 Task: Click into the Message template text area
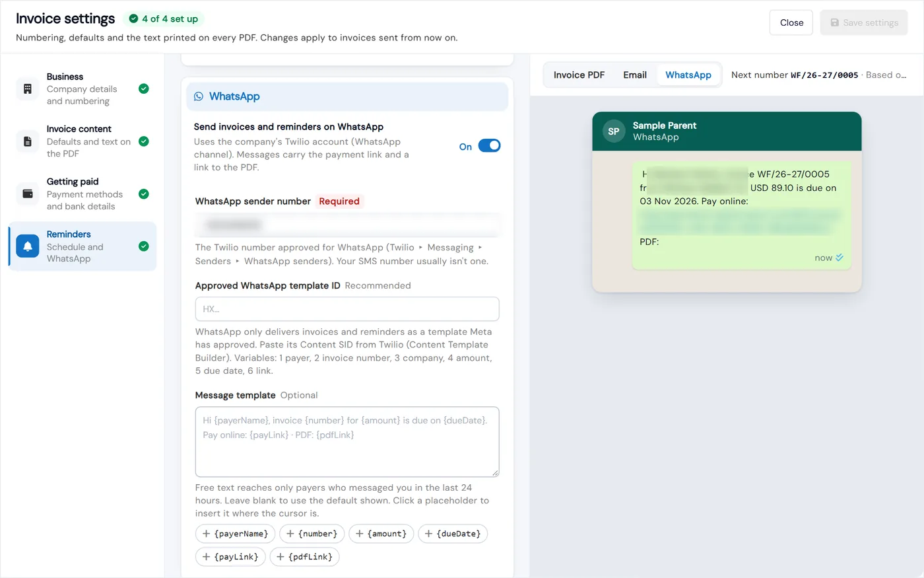[x=347, y=442]
